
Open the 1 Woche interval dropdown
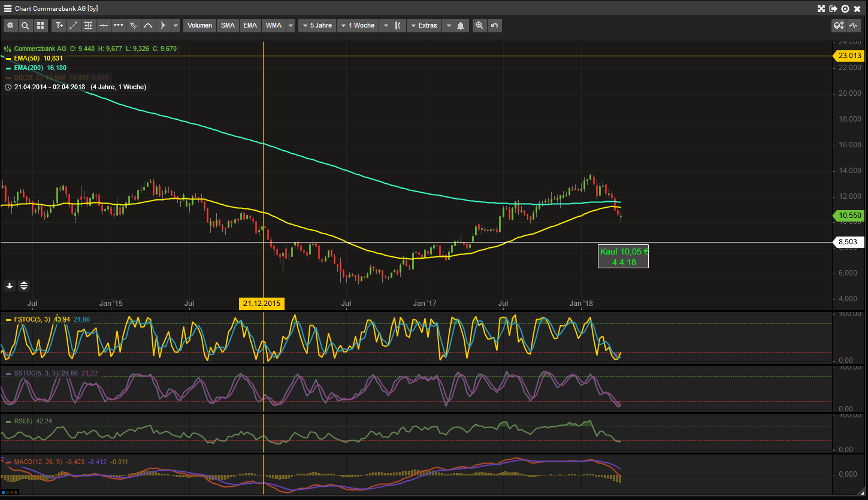tap(357, 26)
